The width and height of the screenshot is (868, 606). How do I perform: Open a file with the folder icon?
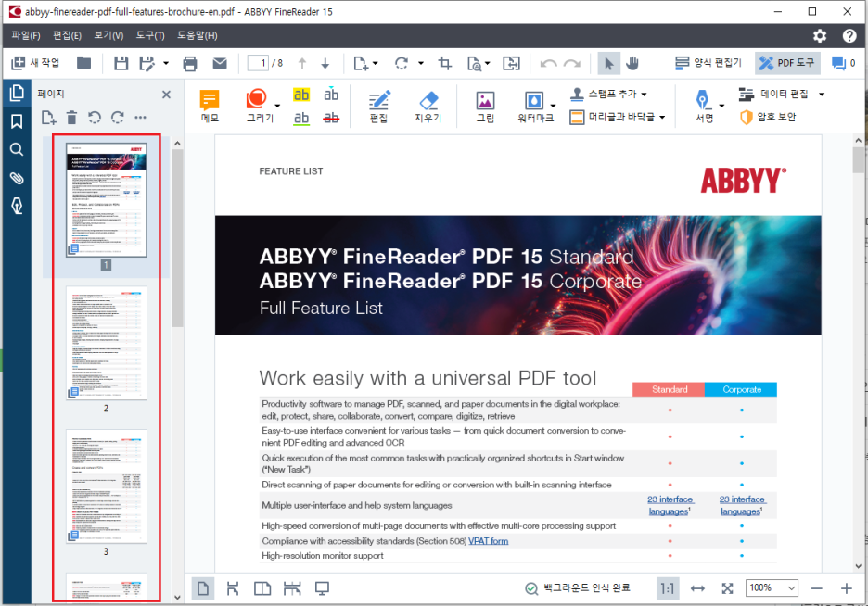pyautogui.click(x=83, y=63)
